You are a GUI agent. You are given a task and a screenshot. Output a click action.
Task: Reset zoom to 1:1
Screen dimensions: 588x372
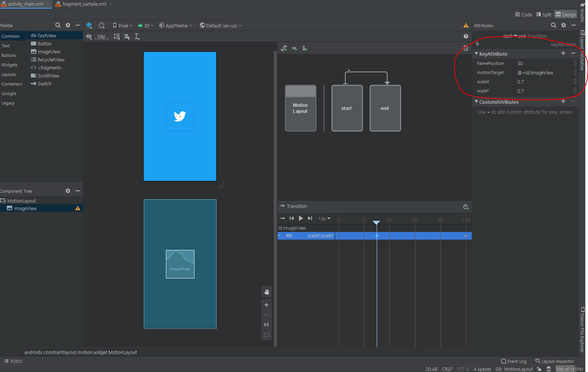click(267, 325)
